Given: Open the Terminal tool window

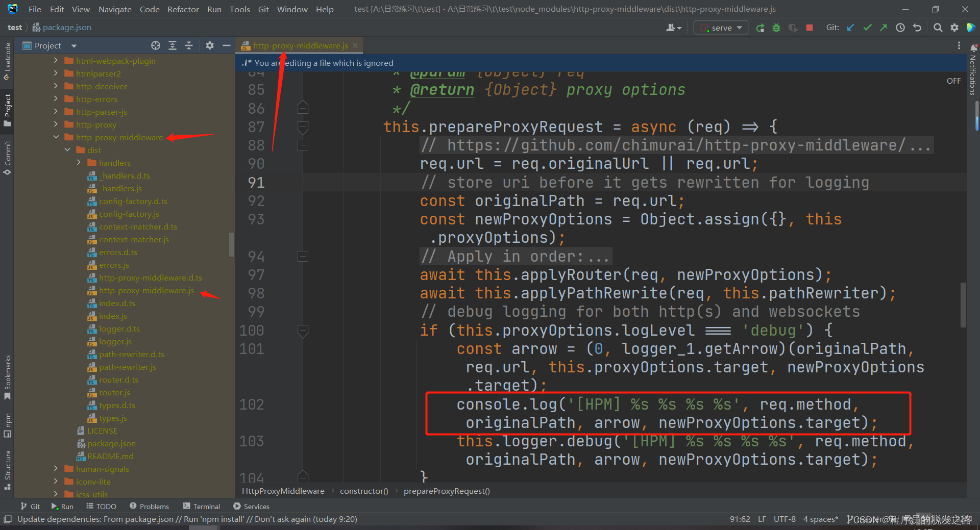Looking at the screenshot, I should pos(201,507).
